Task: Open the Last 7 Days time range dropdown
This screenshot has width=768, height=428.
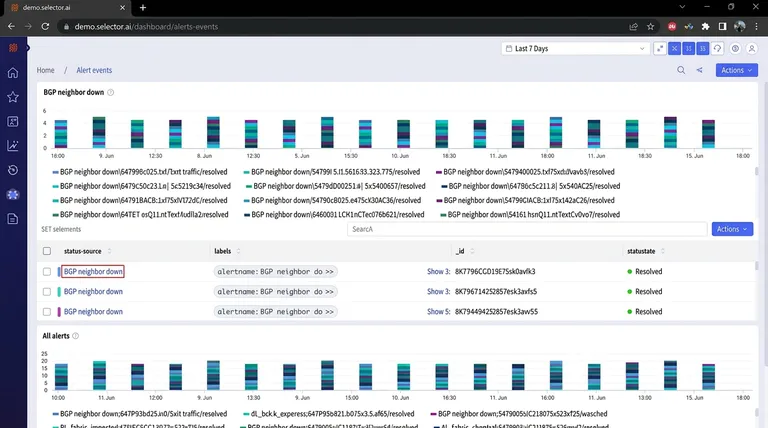Action: [x=576, y=48]
